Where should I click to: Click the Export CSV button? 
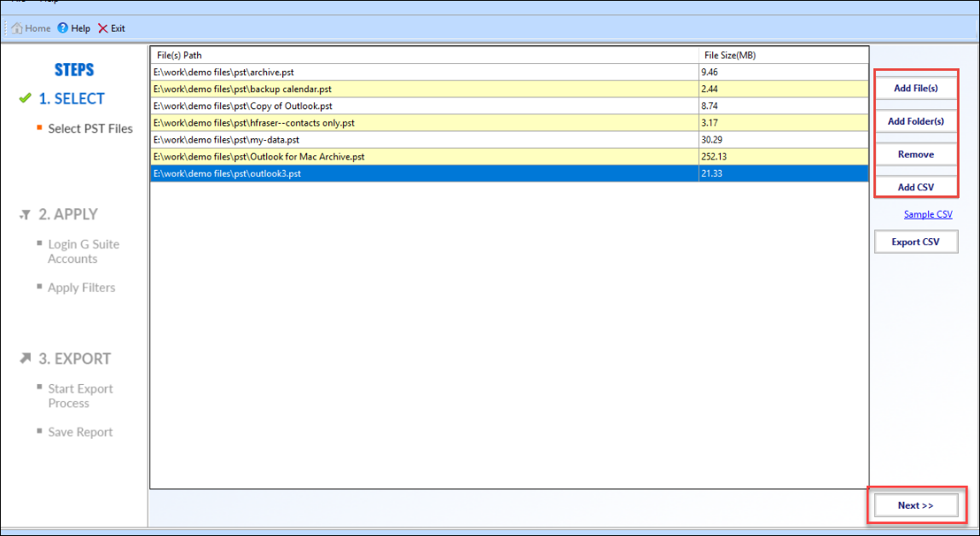[916, 242]
